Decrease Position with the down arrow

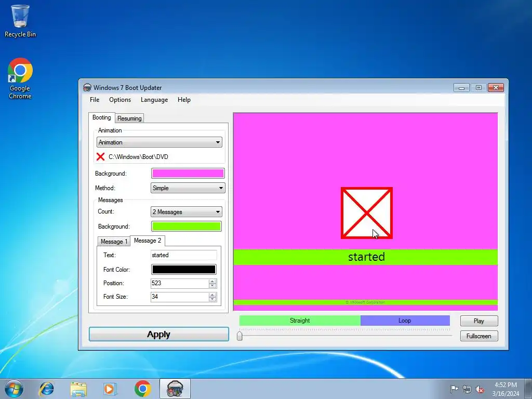pos(212,286)
